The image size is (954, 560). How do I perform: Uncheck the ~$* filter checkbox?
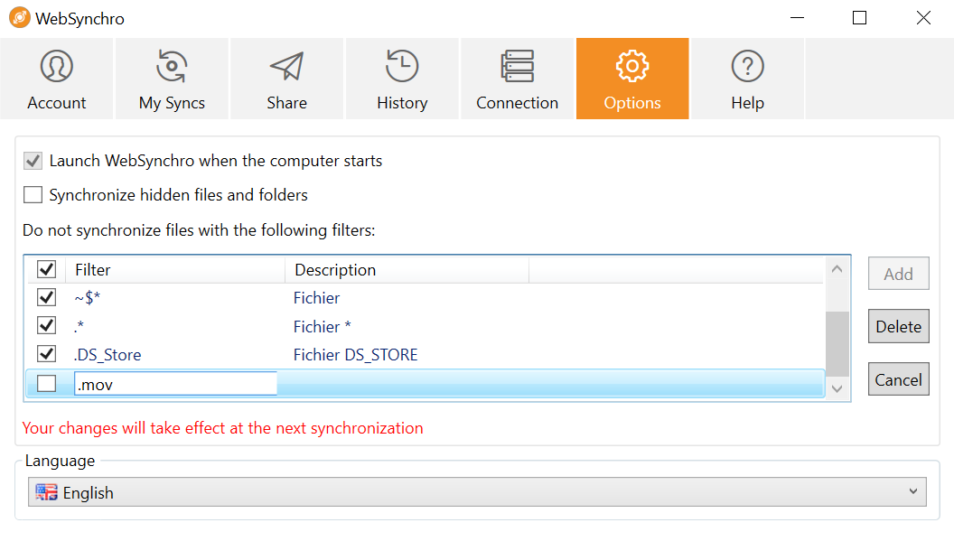[46, 297]
